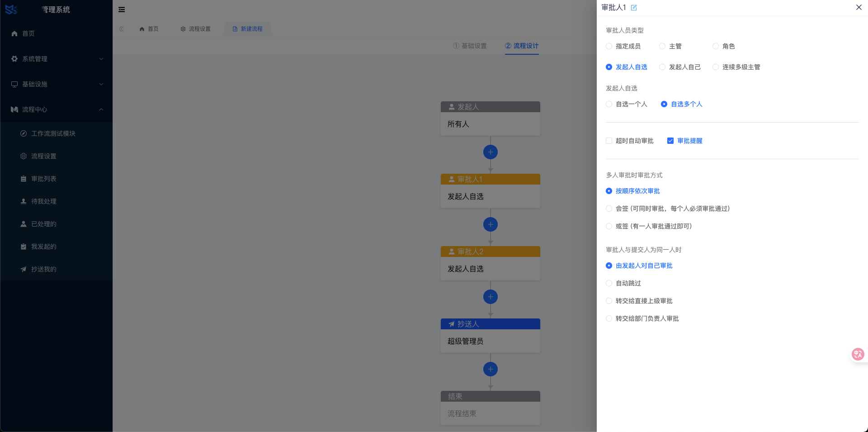Image resolution: width=868 pixels, height=432 pixels.
Task: Click the pink translate floating icon
Action: (858, 354)
